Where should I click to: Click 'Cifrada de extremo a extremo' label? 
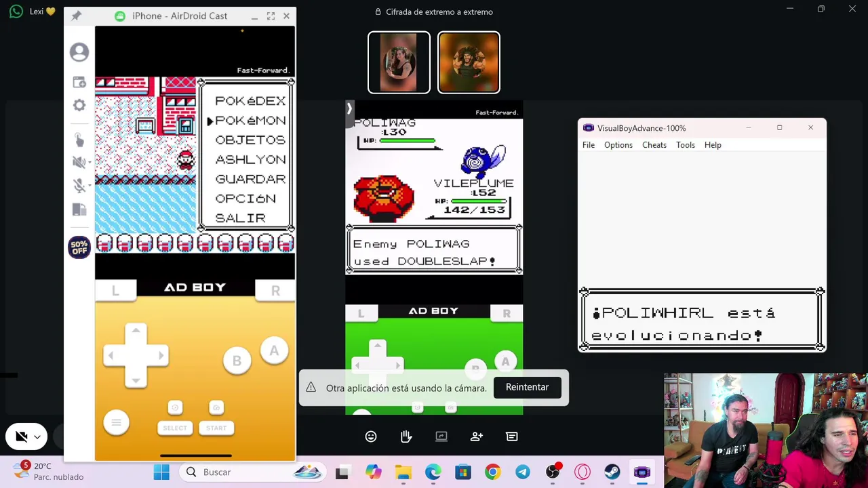point(439,12)
